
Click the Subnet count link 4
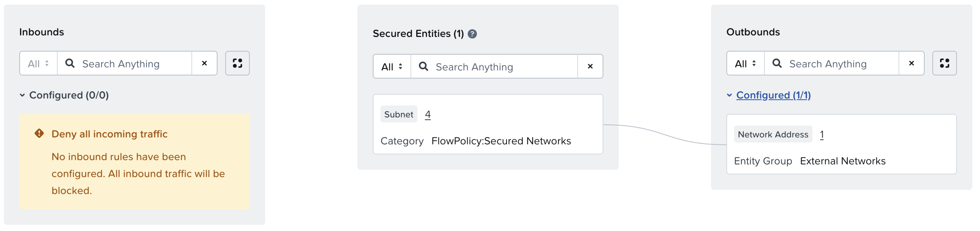pos(428,114)
